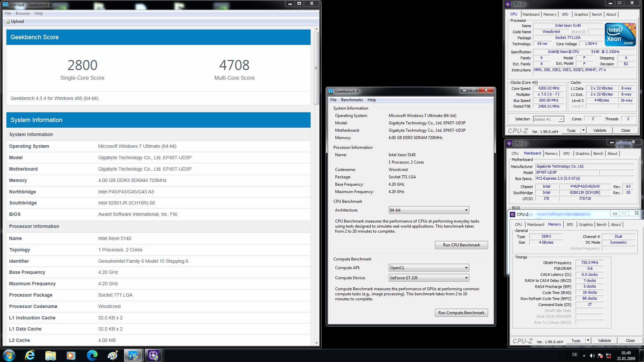Open Help menu in small Geekbench 4 dialog
Image resolution: width=644 pixels, height=362 pixels.
click(x=372, y=100)
